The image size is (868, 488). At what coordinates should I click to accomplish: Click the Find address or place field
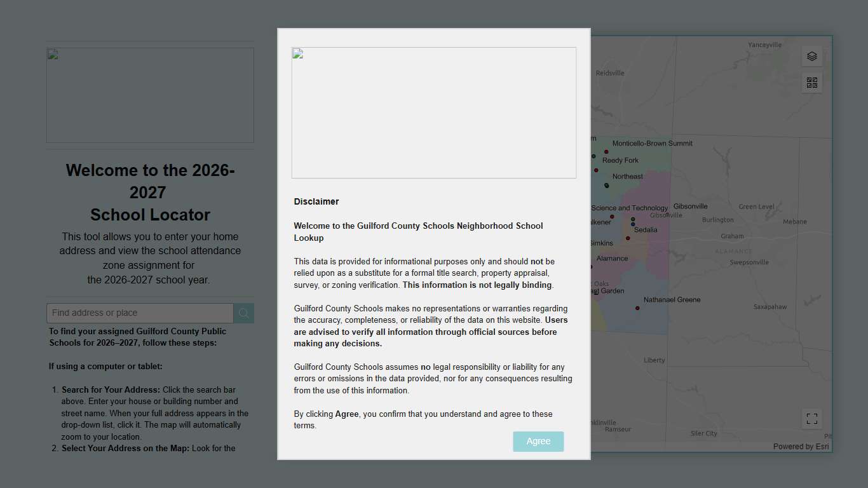pyautogui.click(x=140, y=313)
